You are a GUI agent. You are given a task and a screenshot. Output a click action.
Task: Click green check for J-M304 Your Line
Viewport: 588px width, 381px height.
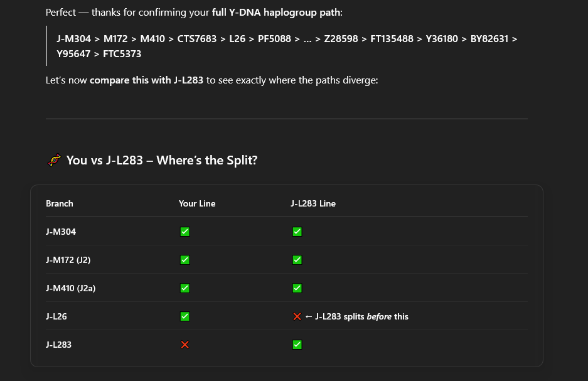[x=185, y=232]
